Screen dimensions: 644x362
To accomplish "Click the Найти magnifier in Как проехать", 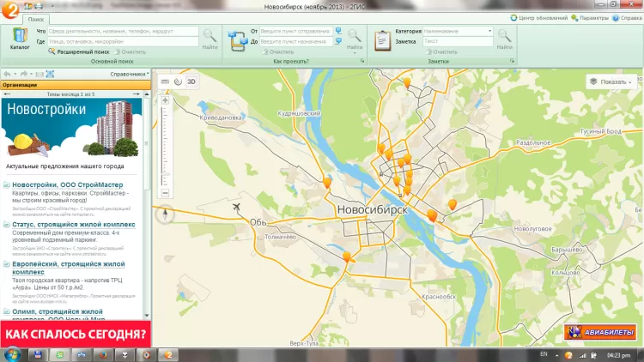I will [355, 37].
